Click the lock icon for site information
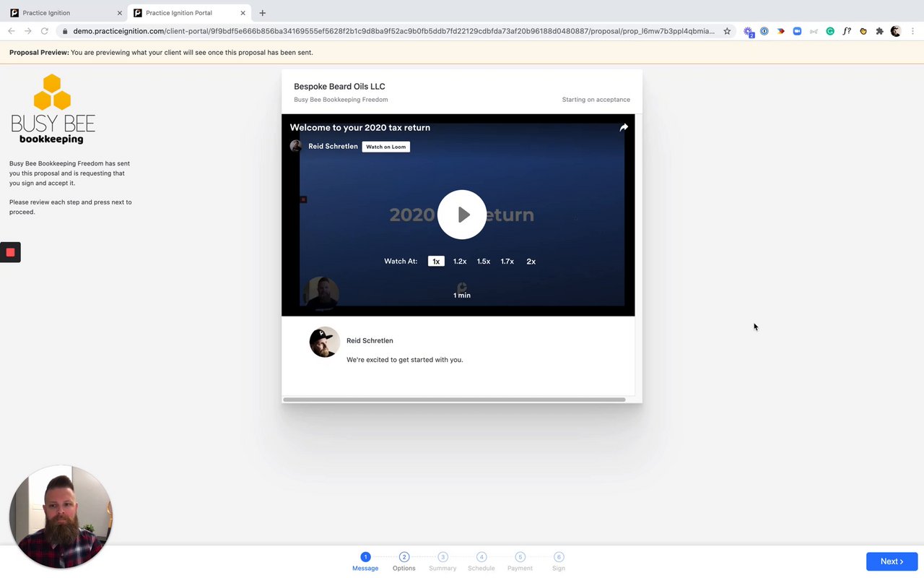 tap(65, 31)
